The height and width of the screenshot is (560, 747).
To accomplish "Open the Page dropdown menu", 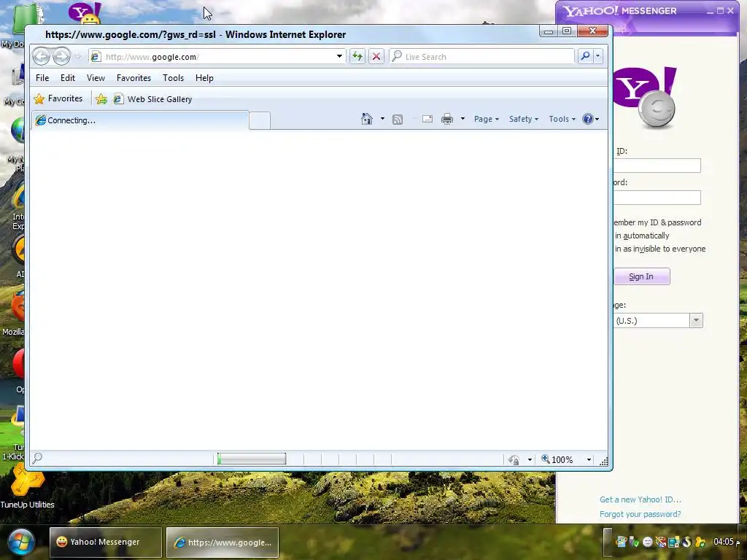I will [x=486, y=119].
